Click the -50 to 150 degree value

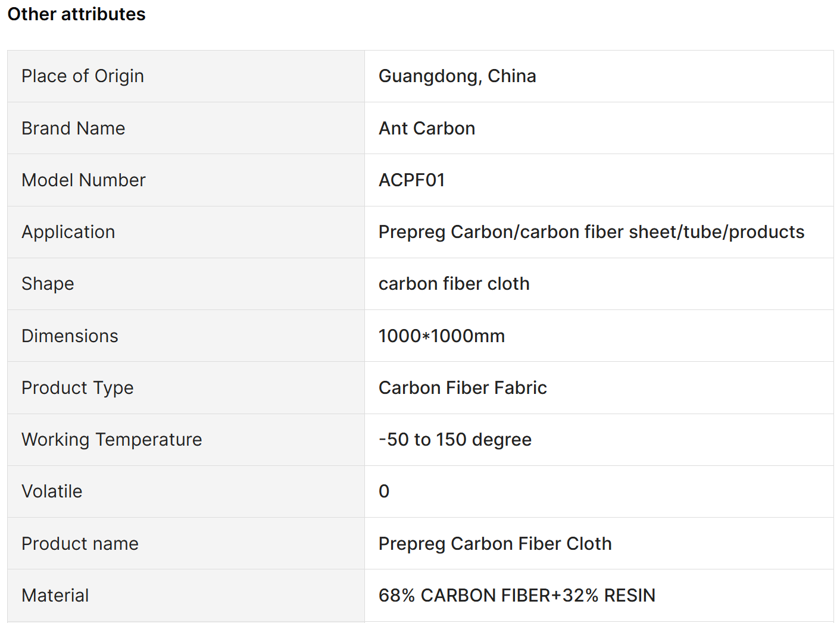455,440
